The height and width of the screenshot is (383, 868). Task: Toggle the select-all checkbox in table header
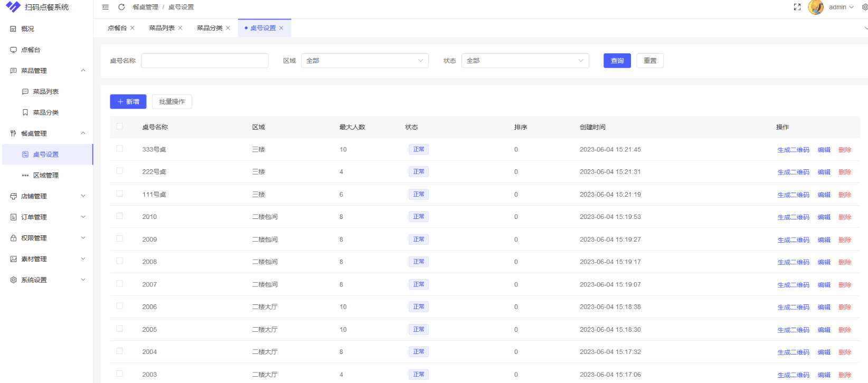click(120, 126)
